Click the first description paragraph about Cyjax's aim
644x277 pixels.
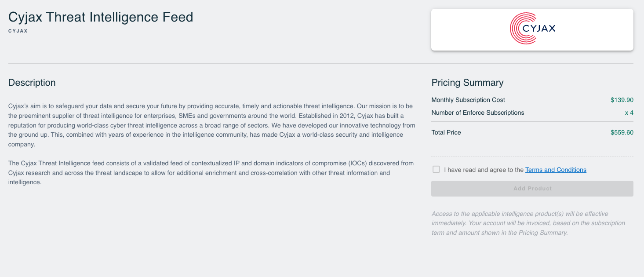pos(212,125)
